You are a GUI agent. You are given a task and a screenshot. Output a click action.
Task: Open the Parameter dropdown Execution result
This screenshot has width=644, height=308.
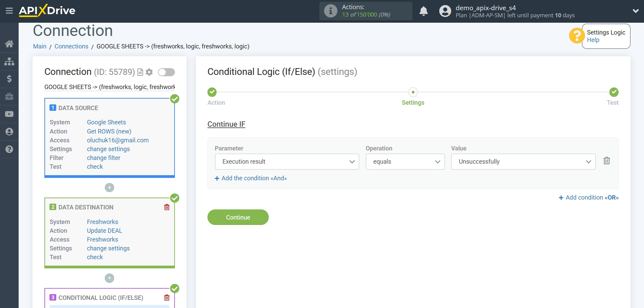point(287,162)
